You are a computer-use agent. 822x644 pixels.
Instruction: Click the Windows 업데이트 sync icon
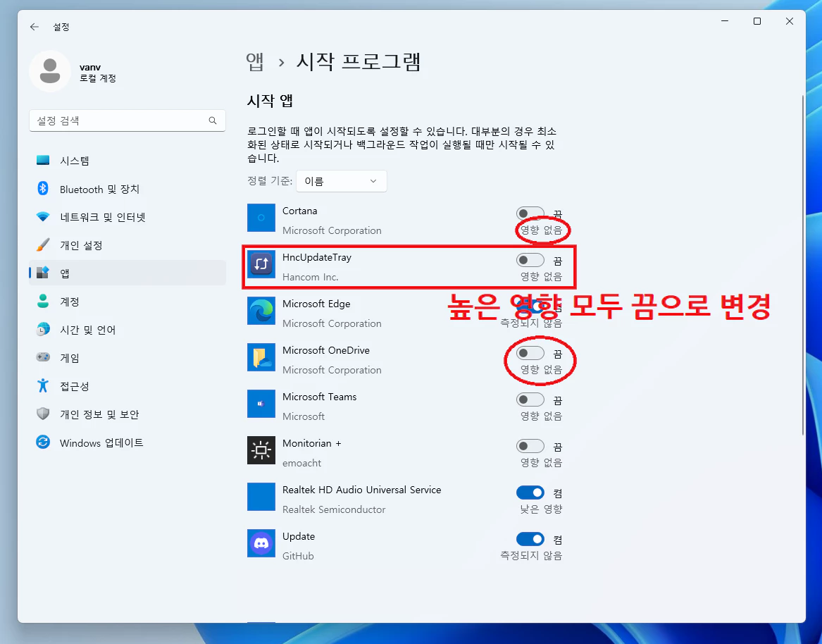pos(43,442)
